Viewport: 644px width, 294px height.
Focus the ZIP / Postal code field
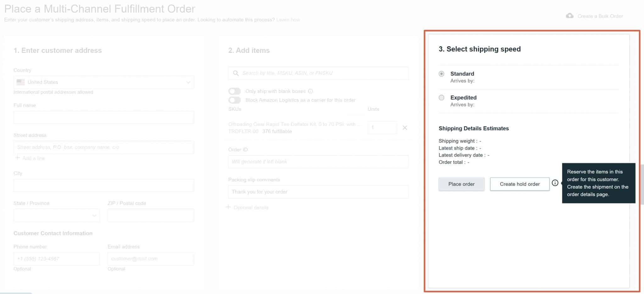[151, 215]
